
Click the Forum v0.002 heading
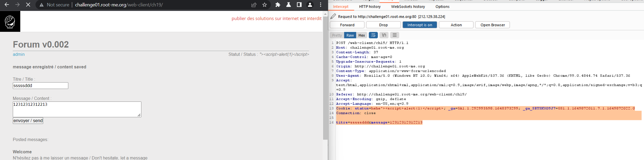pyautogui.click(x=41, y=44)
